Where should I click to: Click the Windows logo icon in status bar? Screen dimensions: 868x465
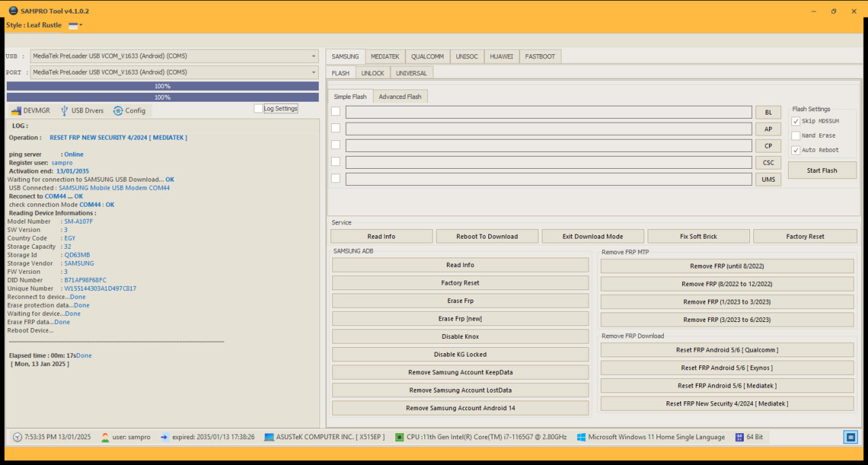click(x=581, y=437)
